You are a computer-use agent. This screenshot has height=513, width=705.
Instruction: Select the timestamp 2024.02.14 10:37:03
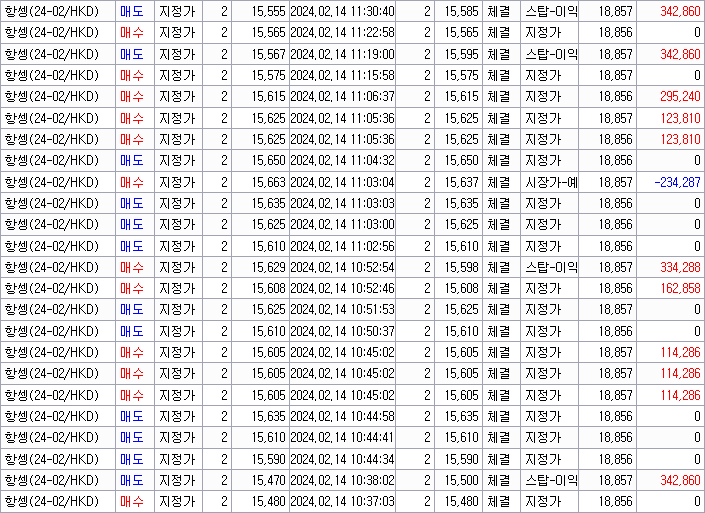342,501
